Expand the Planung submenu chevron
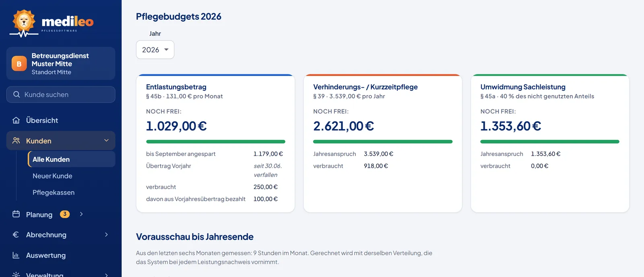This screenshot has width=644, height=277. 81,214
